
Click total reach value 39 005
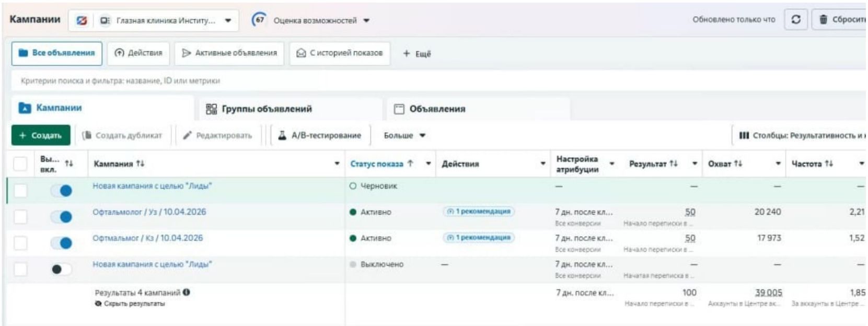click(768, 293)
